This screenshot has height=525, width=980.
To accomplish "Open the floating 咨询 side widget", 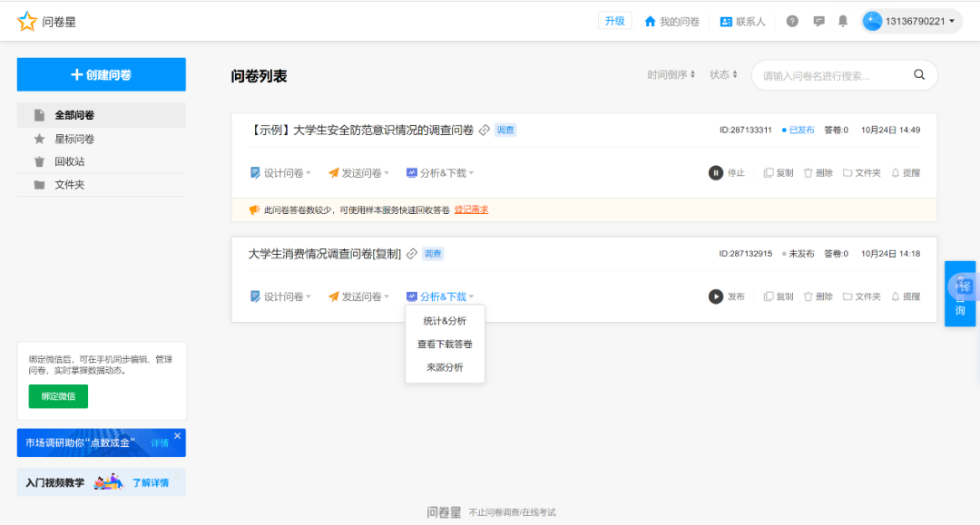I will pyautogui.click(x=960, y=294).
